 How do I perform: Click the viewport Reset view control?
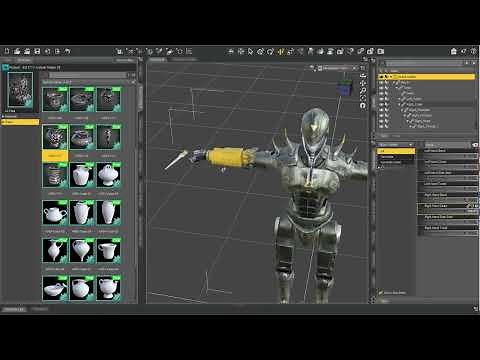pos(363,106)
